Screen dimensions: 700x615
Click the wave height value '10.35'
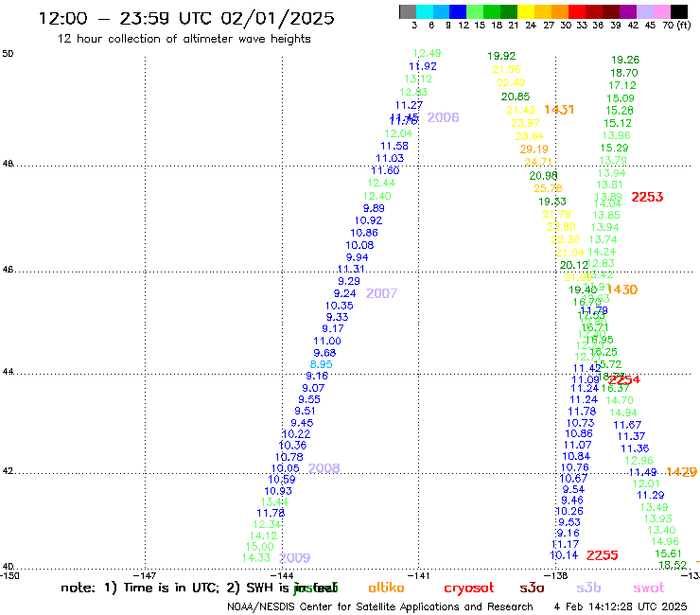(339, 306)
